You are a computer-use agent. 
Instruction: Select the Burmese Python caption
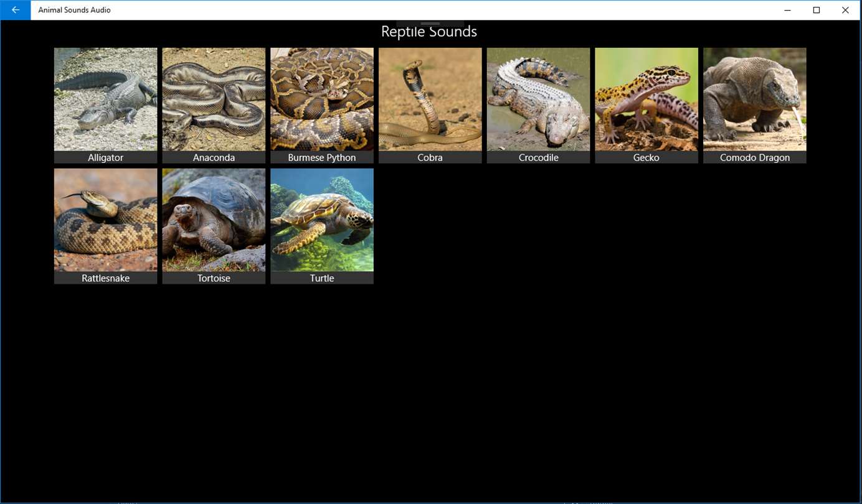tap(322, 157)
